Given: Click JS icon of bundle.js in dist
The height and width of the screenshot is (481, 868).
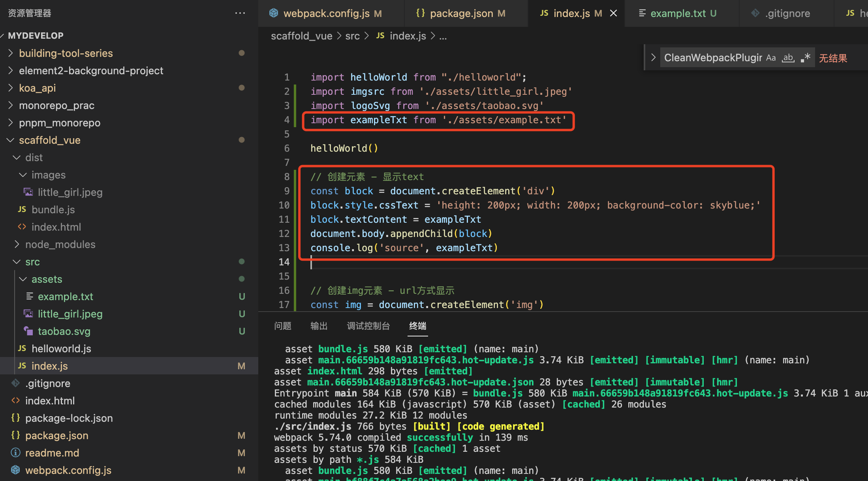Looking at the screenshot, I should click(x=22, y=209).
